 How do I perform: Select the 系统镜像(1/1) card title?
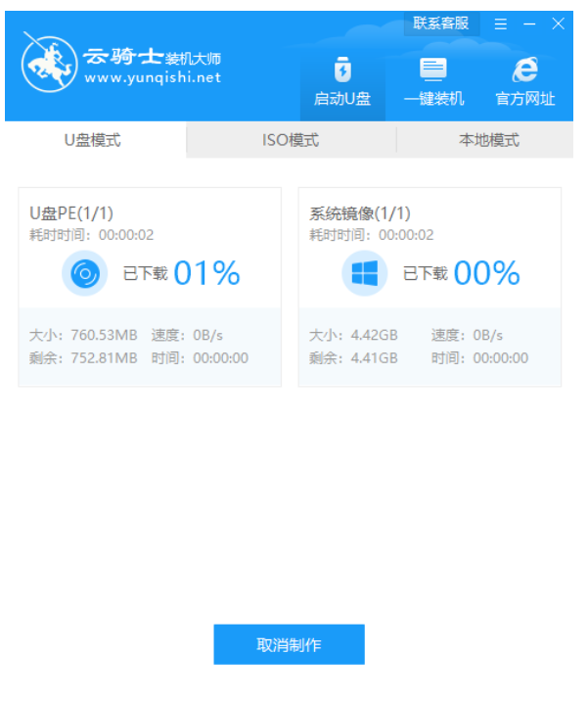pyautogui.click(x=360, y=213)
